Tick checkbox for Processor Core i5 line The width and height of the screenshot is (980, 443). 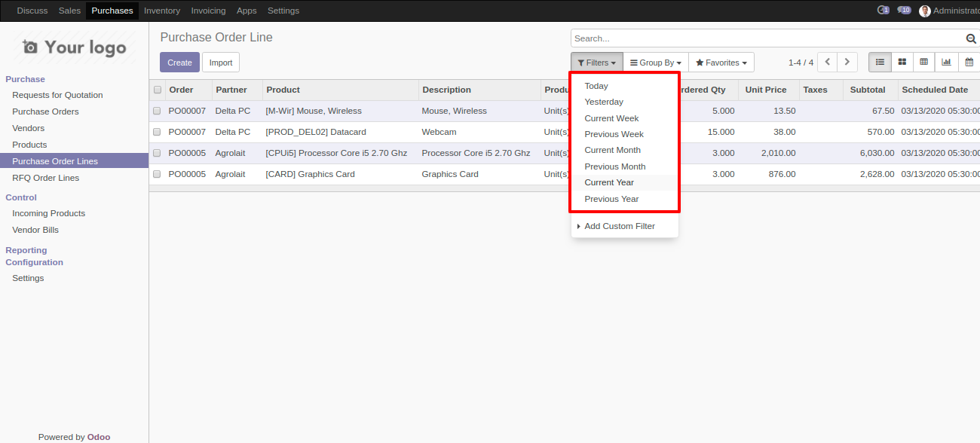click(158, 153)
